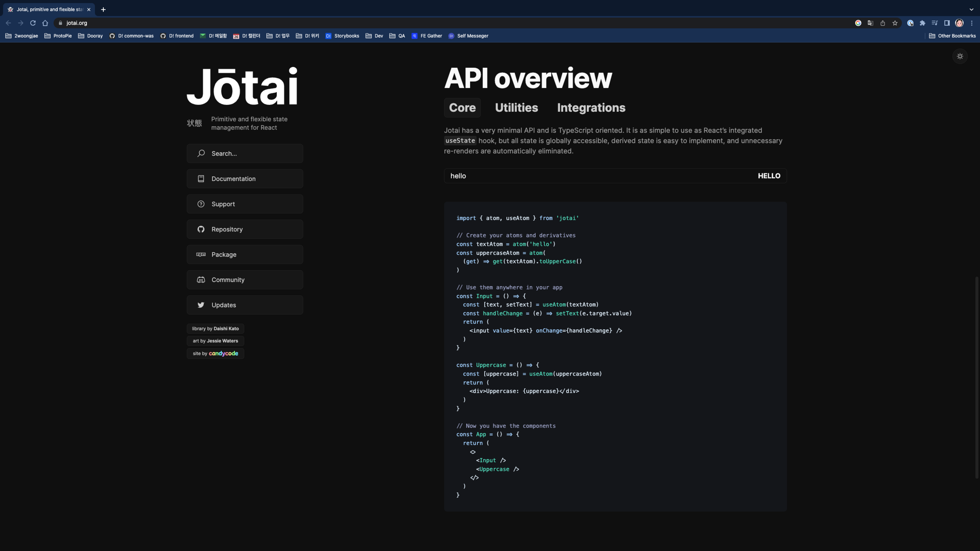The image size is (980, 551).
Task: Click the npm icon beside Package
Action: click(201, 255)
